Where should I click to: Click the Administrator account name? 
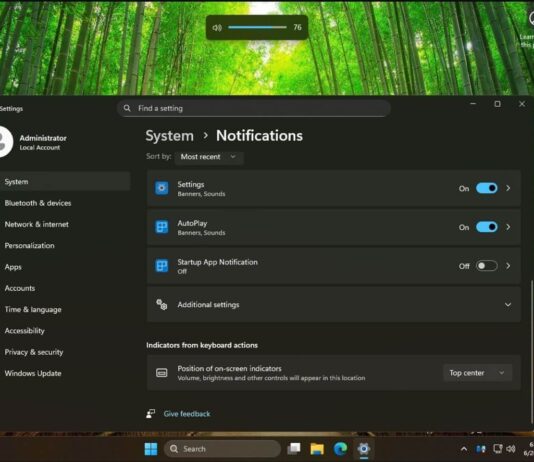[43, 138]
